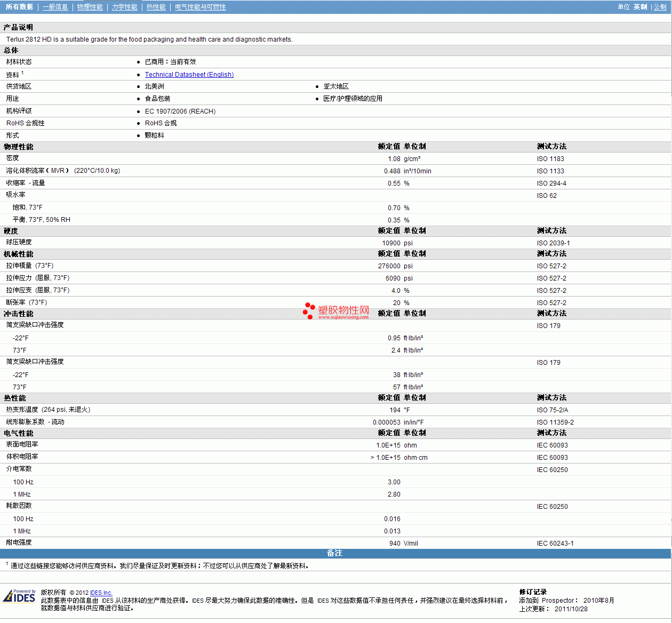Click ISO 2039-1 test method

pyautogui.click(x=553, y=243)
